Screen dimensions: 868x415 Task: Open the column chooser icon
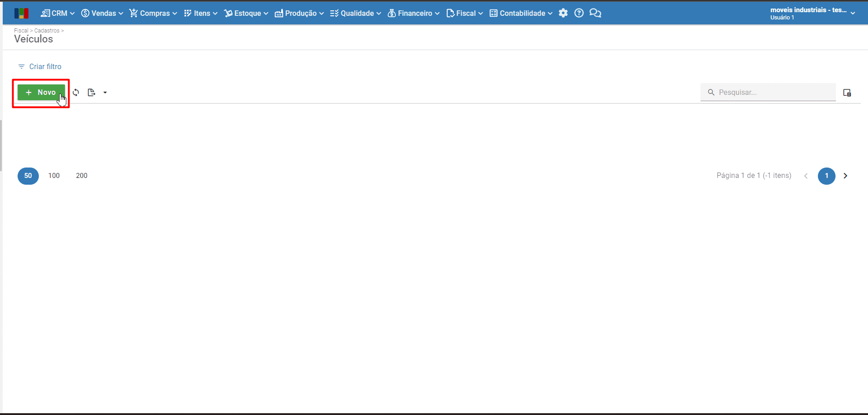click(x=847, y=93)
